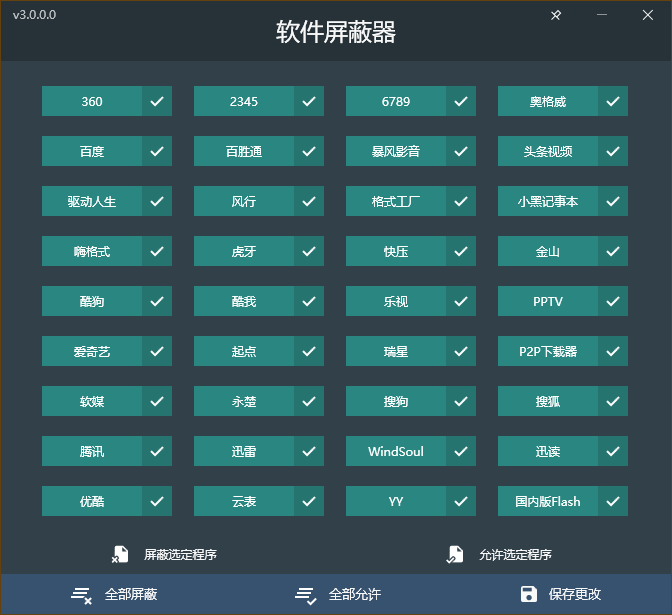Click the 风行 label button

pos(244,201)
